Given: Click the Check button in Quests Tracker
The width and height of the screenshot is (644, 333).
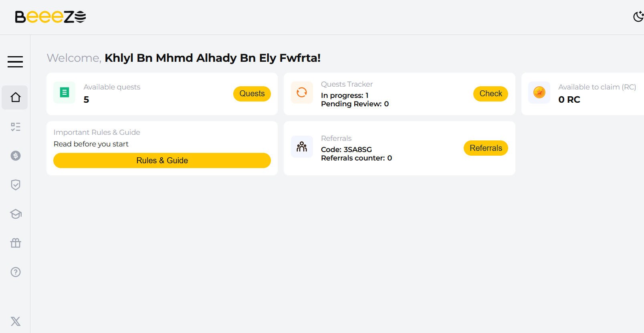Looking at the screenshot, I should coord(491,94).
